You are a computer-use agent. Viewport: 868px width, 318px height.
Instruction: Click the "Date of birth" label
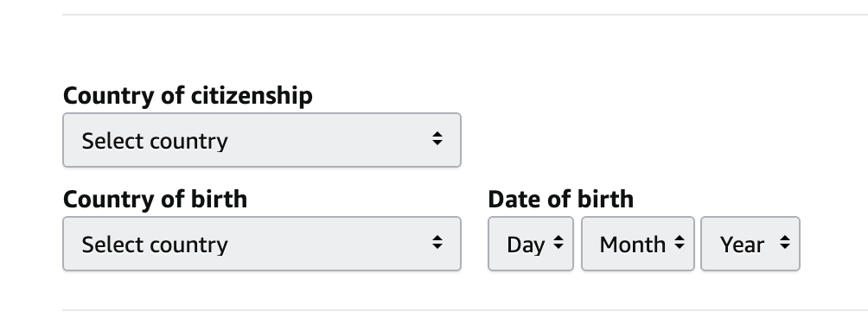(x=561, y=199)
